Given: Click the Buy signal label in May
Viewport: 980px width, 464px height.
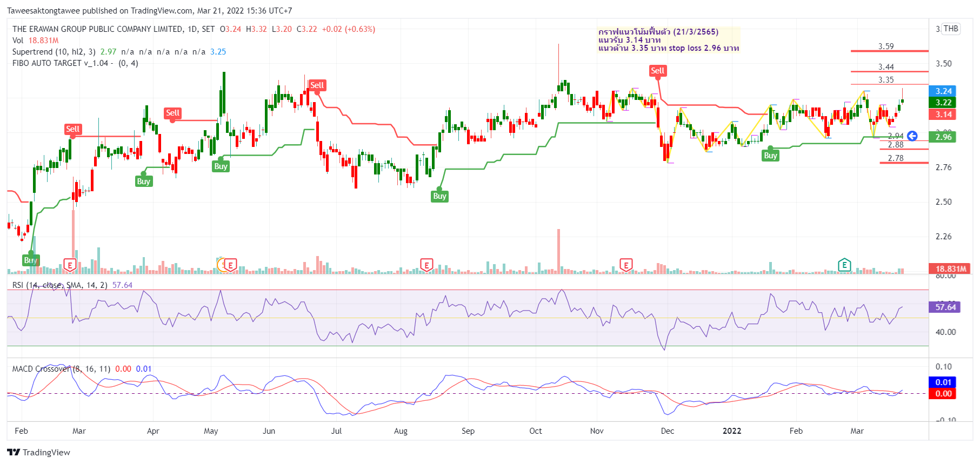Looking at the screenshot, I should 221,166.
